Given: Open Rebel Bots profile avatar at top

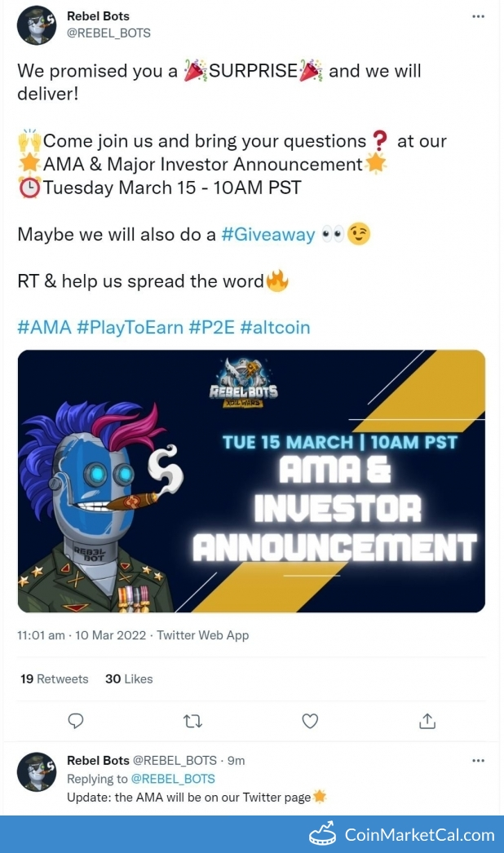Looking at the screenshot, I should 37,24.
